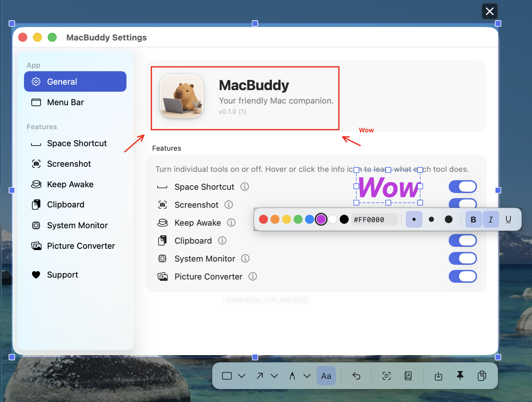Open Picture Converter in the sidebar
532x402 pixels.
coord(75,246)
